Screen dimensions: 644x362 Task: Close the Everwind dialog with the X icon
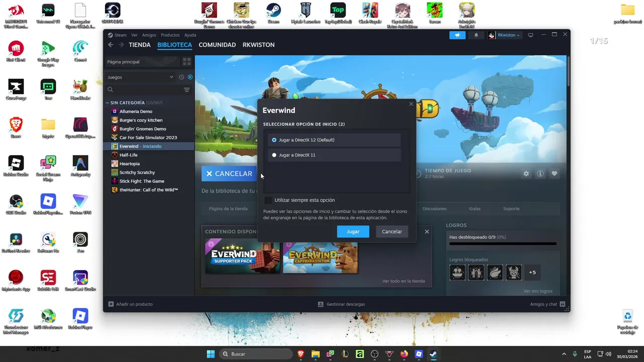tap(411, 104)
